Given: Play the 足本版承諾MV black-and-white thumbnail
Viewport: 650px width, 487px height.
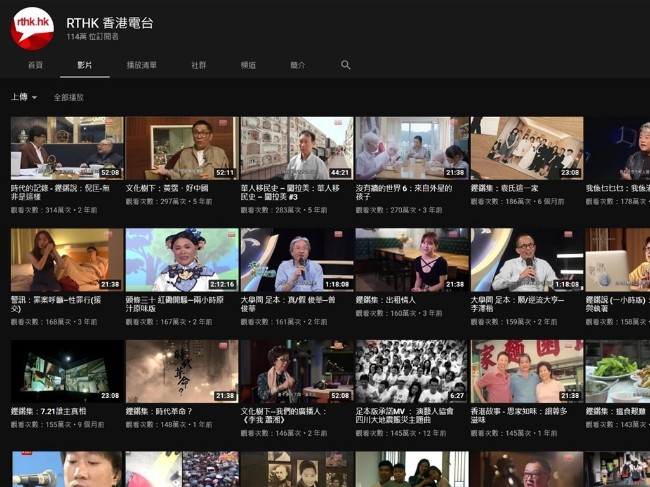Looking at the screenshot, I should [x=412, y=371].
